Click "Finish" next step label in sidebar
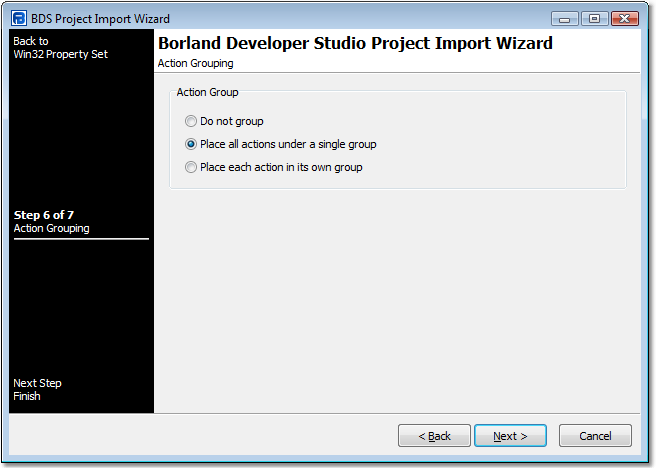 pos(27,396)
